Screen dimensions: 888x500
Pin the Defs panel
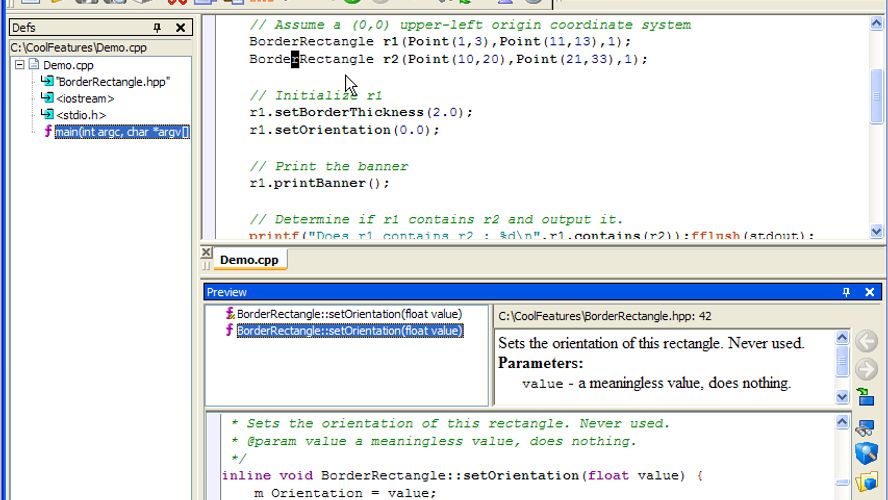(x=157, y=27)
